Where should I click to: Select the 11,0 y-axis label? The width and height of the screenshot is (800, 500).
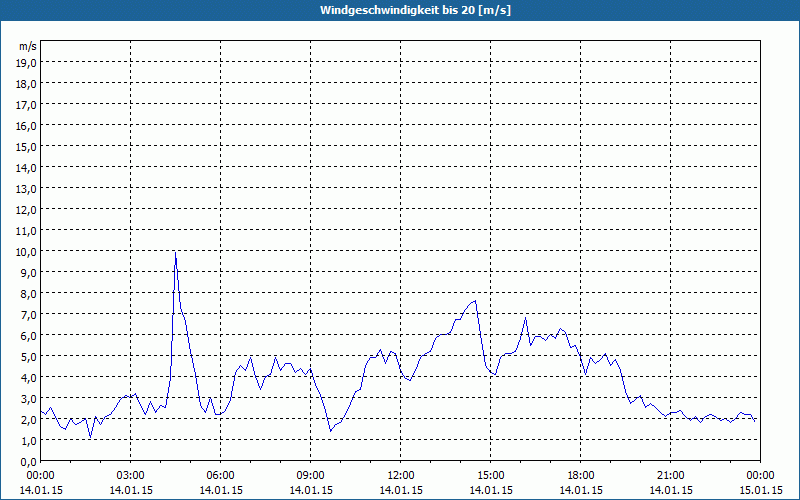[27, 231]
